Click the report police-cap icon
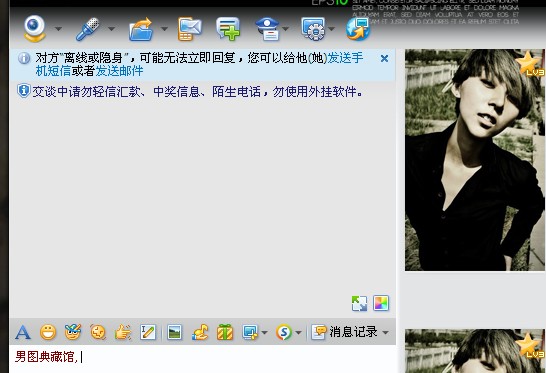This screenshot has width=546, height=373. click(x=267, y=29)
